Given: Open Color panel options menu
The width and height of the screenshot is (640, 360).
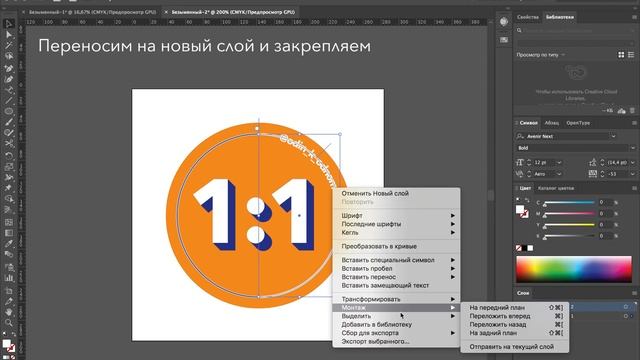Looking at the screenshot, I should [634, 188].
